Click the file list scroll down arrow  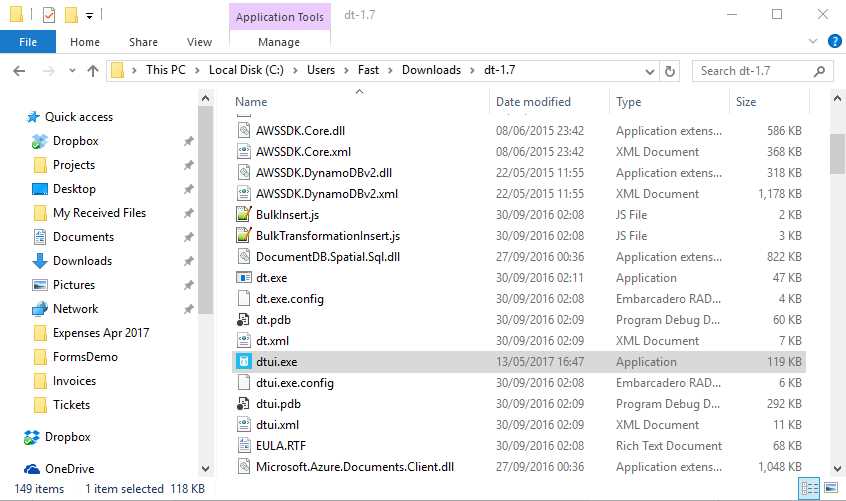(837, 469)
